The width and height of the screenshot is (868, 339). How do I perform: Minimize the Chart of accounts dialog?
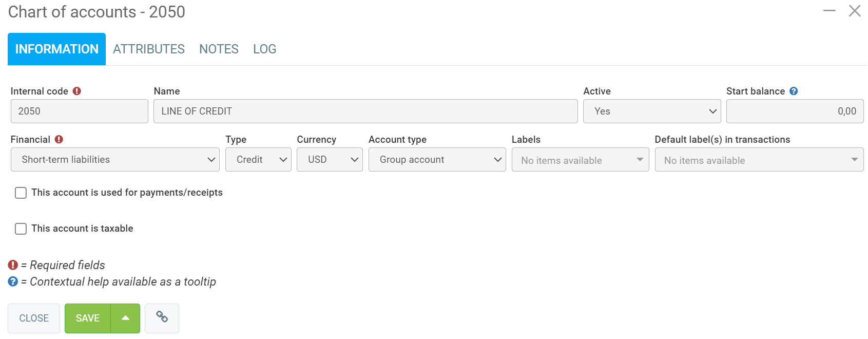[x=829, y=11]
